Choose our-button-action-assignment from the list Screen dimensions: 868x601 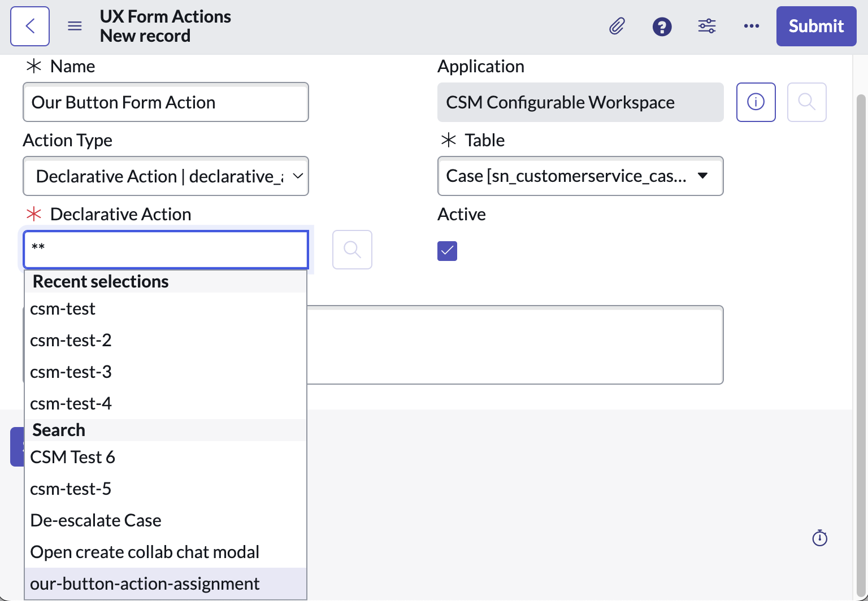(145, 583)
